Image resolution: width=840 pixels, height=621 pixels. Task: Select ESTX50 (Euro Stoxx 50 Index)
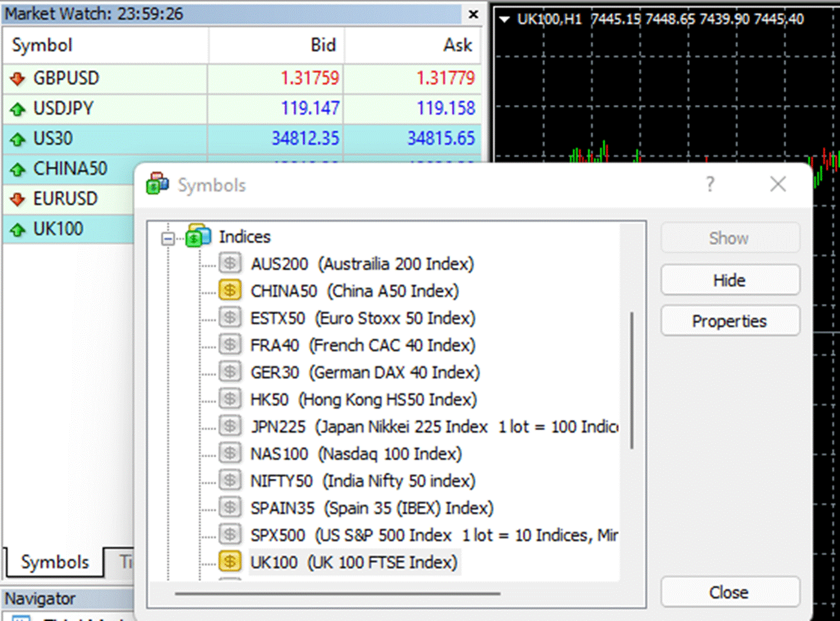[363, 318]
